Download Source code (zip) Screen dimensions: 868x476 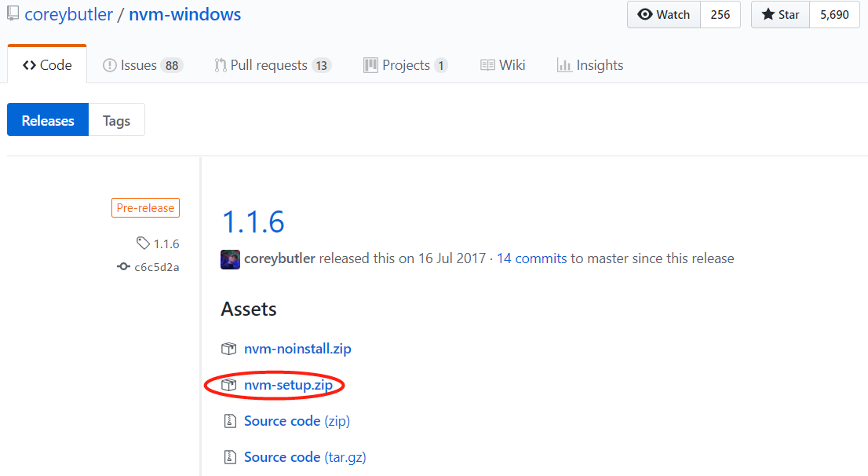pyautogui.click(x=297, y=421)
